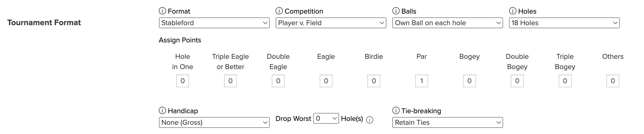Click the info icon beside Competition

tap(279, 11)
